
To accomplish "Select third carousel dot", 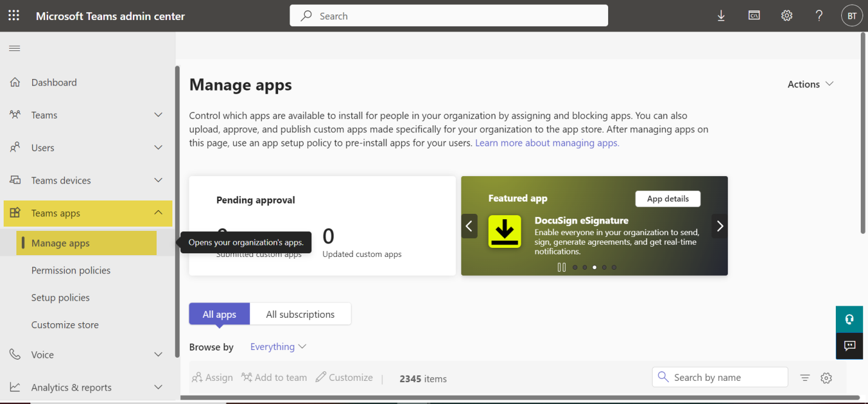I will point(594,267).
